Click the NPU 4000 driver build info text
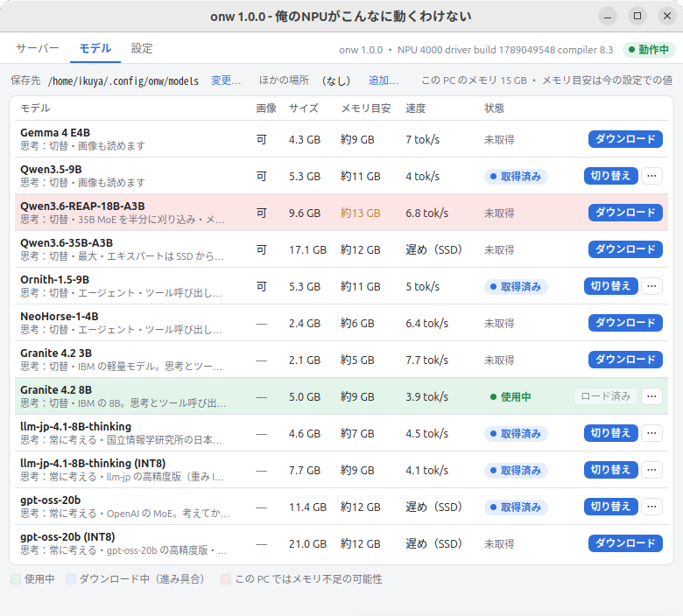This screenshot has height=616, width=683. coord(505,50)
